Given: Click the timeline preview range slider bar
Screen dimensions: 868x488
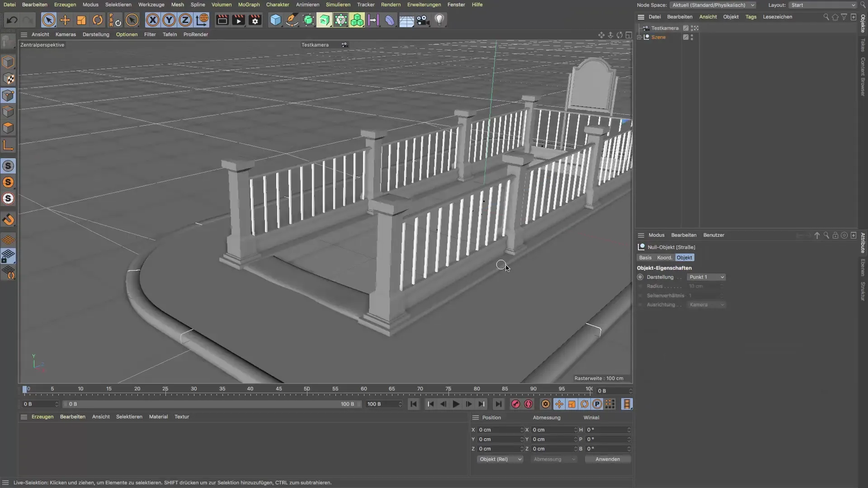Looking at the screenshot, I should (x=212, y=404).
